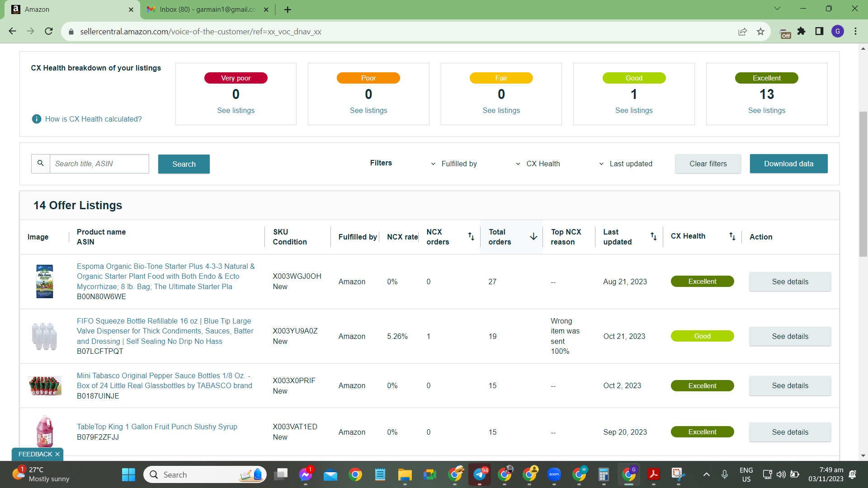Click the extension icon labeled Off
The image size is (868, 488).
click(785, 33)
